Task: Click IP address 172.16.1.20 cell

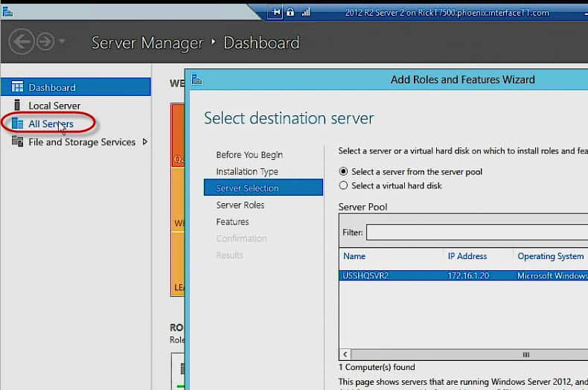Action: point(468,275)
